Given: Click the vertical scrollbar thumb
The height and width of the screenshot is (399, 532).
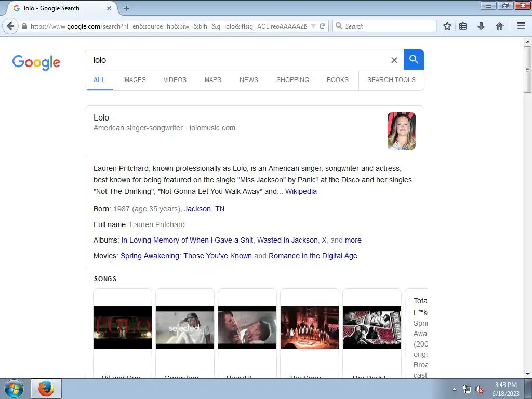Looking at the screenshot, I should pos(527,70).
